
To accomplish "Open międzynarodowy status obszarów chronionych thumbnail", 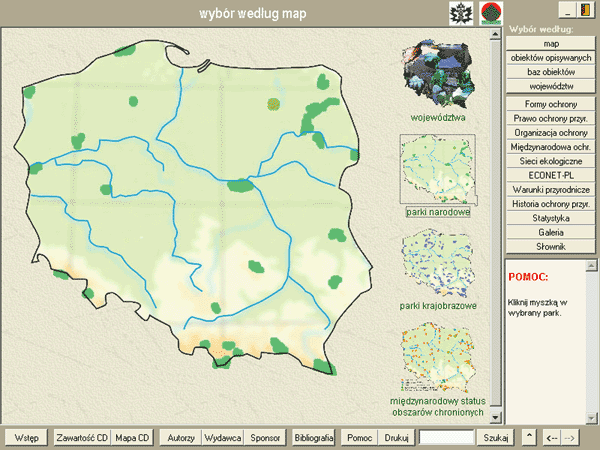I will click(437, 359).
